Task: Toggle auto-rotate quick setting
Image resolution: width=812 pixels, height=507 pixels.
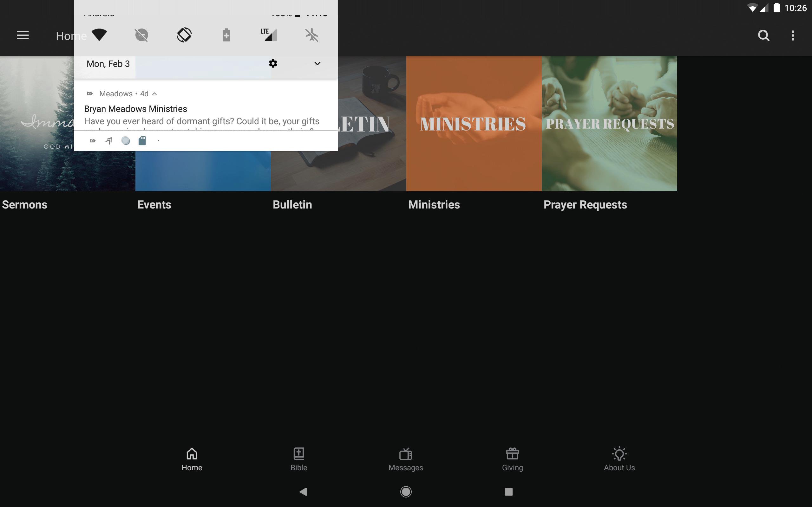Action: tap(184, 35)
